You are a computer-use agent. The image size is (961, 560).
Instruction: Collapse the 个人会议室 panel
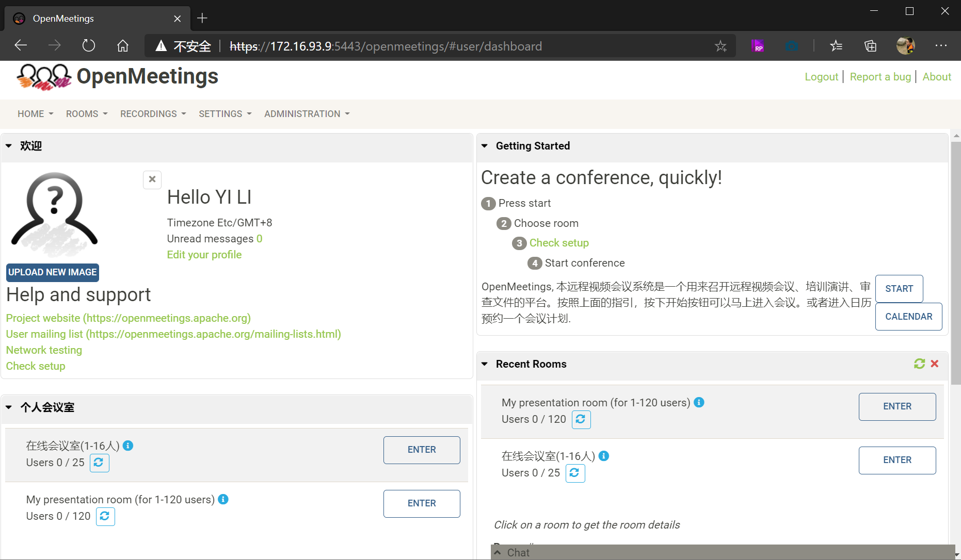(x=9, y=407)
